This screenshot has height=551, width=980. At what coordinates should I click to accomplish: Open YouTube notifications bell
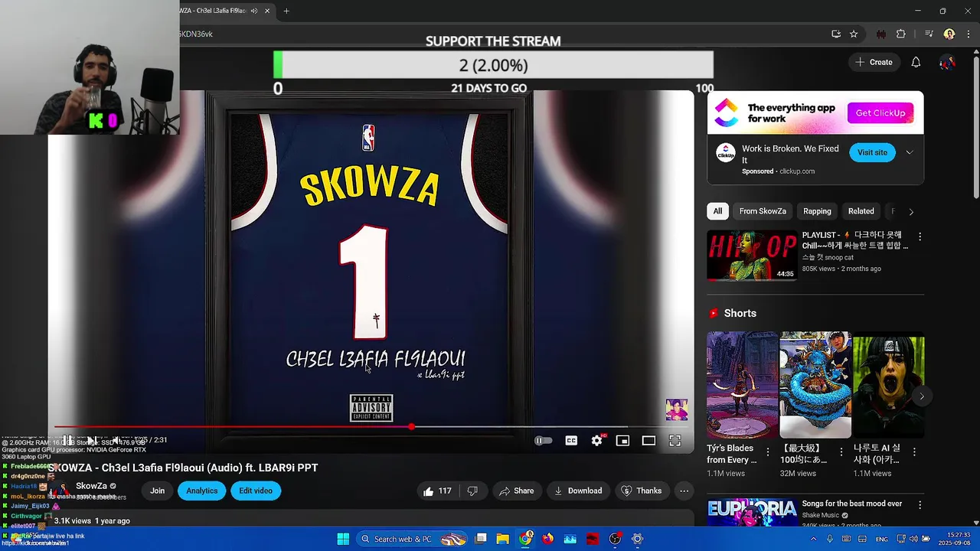916,62
